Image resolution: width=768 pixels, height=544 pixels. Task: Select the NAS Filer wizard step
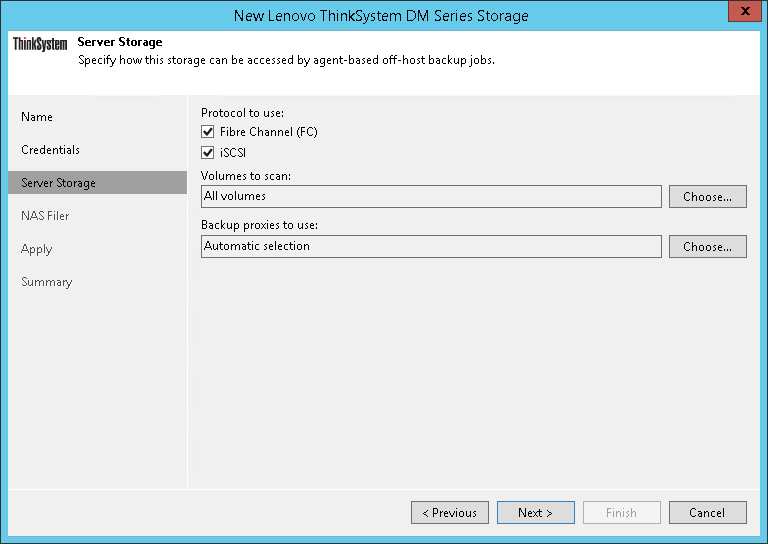pyautogui.click(x=45, y=215)
